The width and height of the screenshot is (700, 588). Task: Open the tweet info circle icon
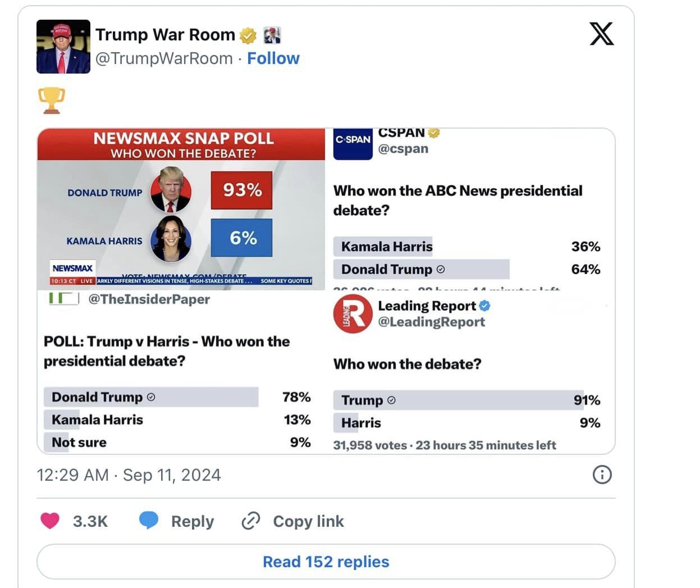point(602,475)
